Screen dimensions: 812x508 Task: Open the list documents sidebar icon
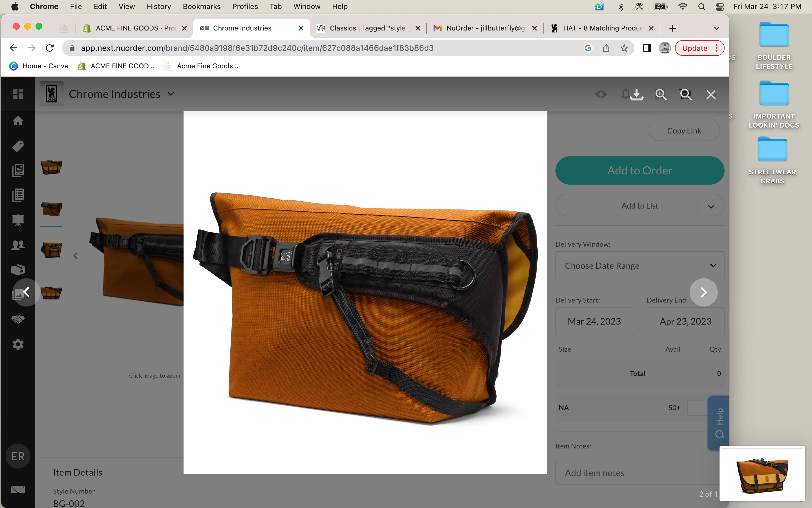[18, 195]
